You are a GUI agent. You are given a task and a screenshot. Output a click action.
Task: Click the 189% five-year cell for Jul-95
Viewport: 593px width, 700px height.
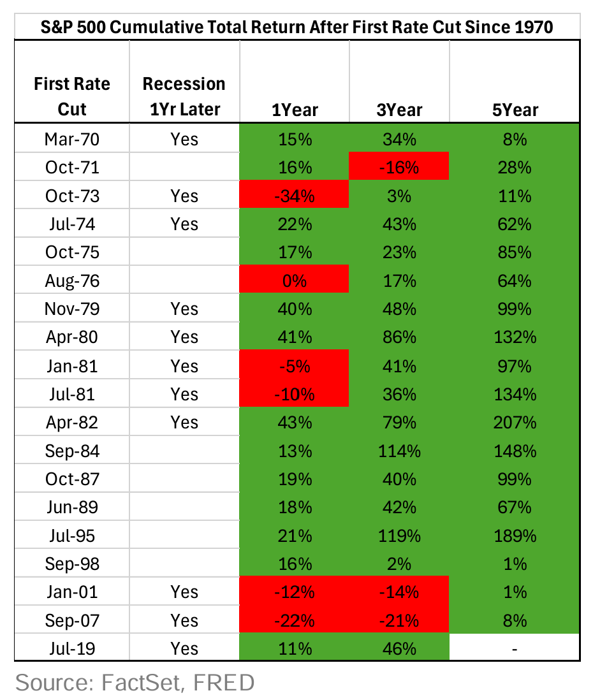click(x=515, y=536)
